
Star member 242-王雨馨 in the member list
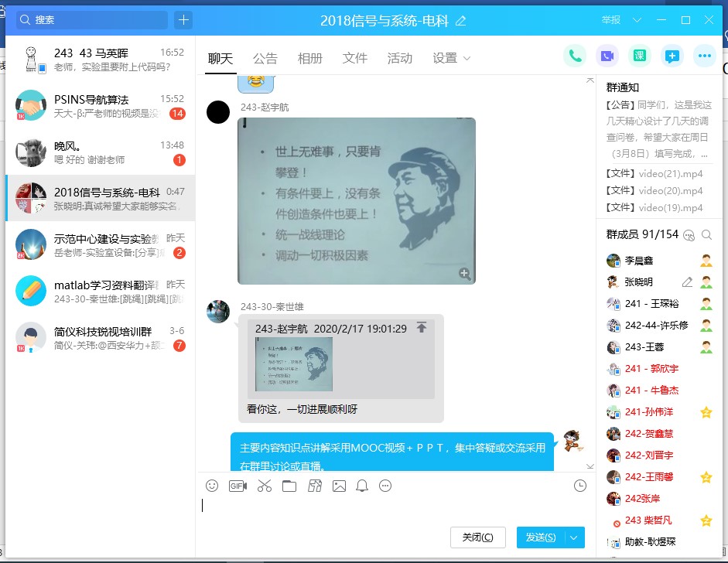705,477
